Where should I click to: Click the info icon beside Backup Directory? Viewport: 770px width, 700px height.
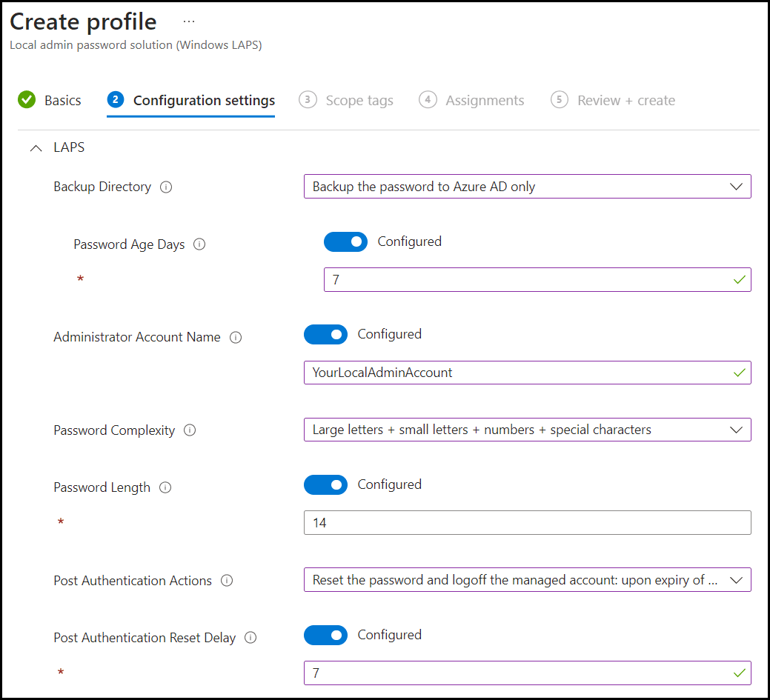pyautogui.click(x=166, y=187)
